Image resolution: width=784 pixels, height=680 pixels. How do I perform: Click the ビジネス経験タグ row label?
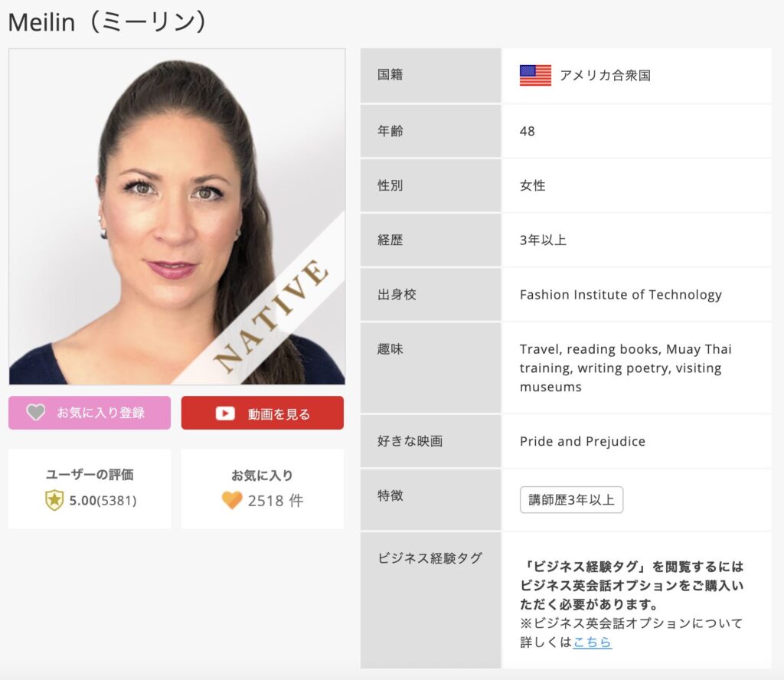[430, 558]
